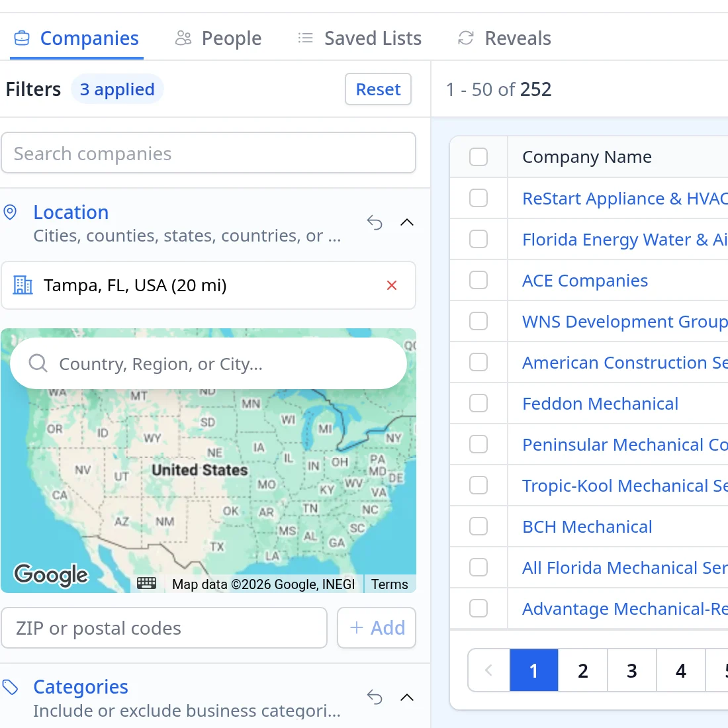Image resolution: width=728 pixels, height=728 pixels.
Task: Click the magnifier icon in map search
Action: [38, 363]
